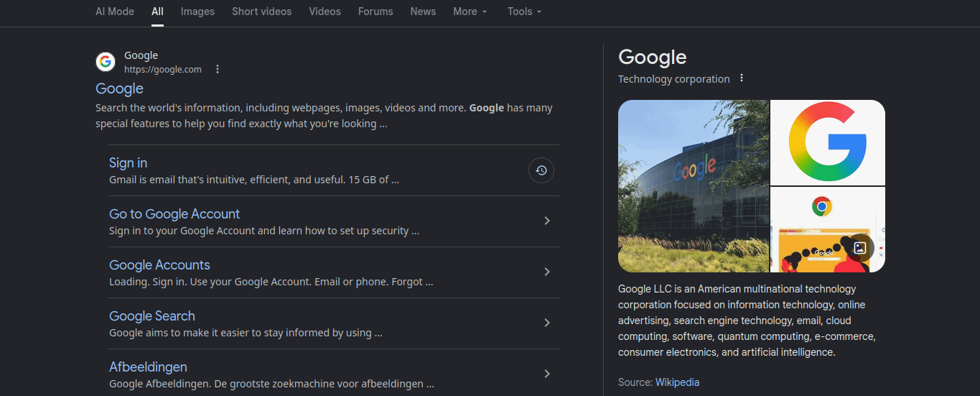Switch to the AI Mode tab
The width and height of the screenshot is (980, 396).
115,11
